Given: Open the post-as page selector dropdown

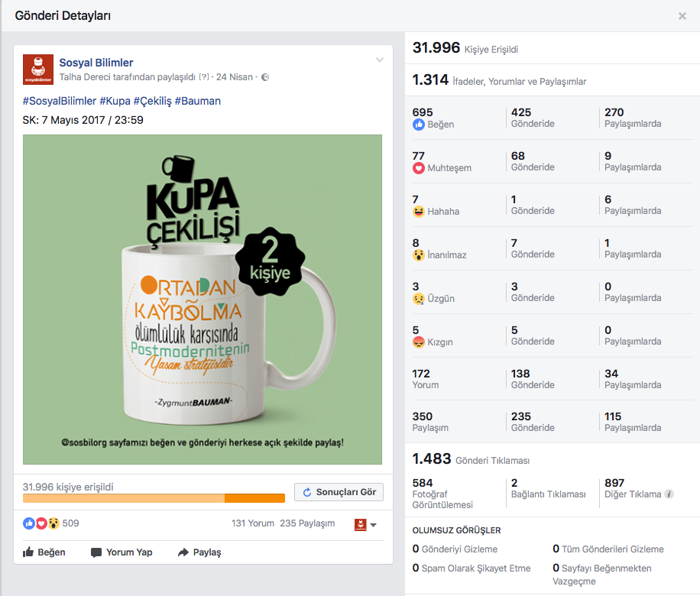Looking at the screenshot, I should [365, 525].
